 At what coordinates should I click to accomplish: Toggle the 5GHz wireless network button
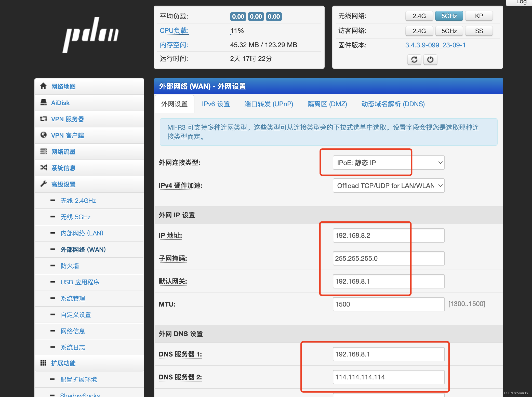[449, 16]
